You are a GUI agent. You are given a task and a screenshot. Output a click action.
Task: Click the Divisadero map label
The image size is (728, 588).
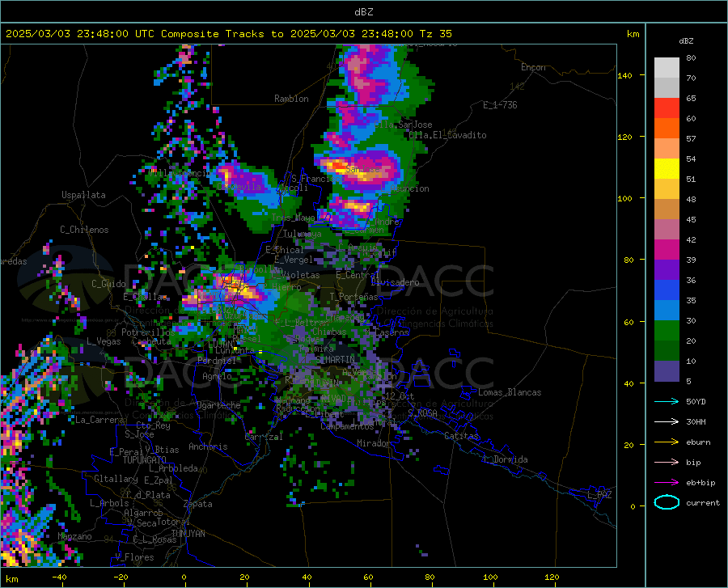point(395,282)
